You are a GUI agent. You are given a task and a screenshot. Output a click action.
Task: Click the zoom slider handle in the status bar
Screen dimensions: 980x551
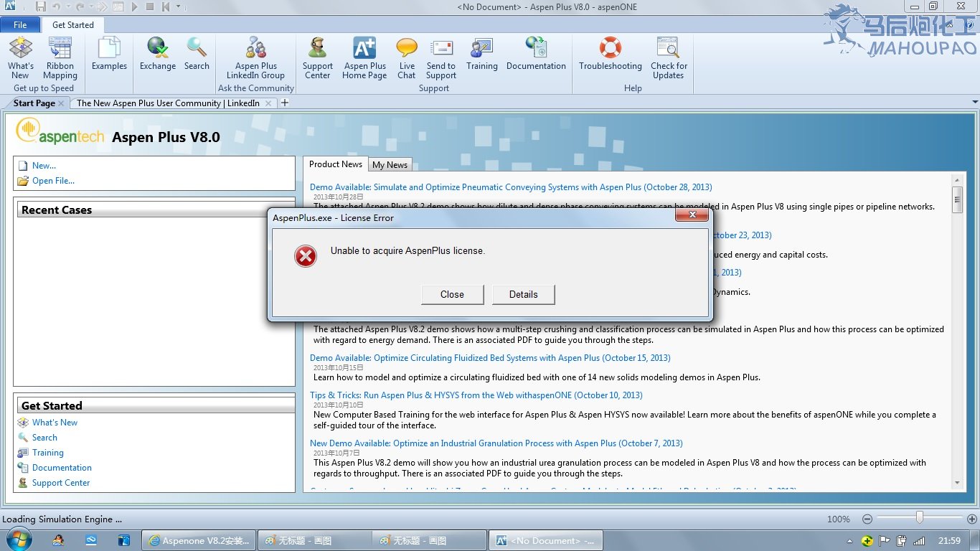click(x=919, y=518)
